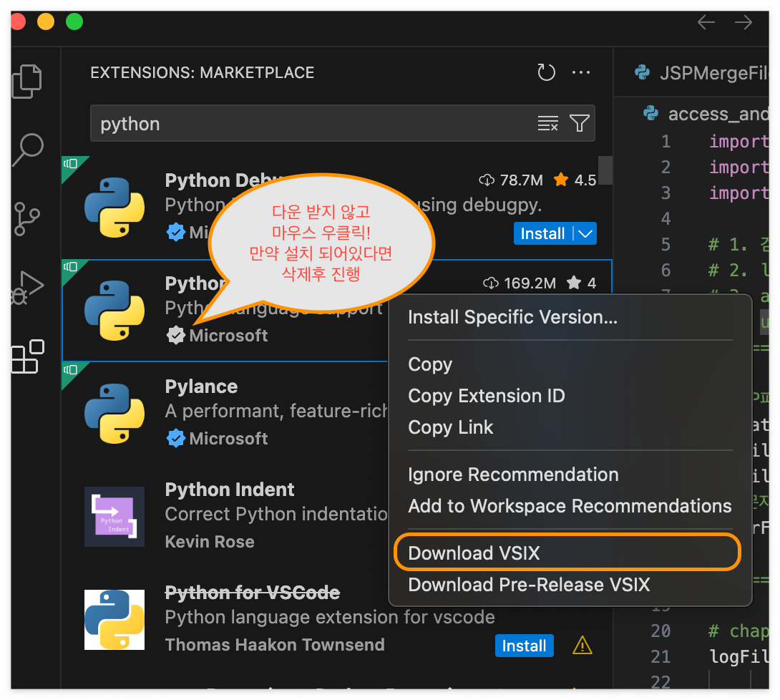Go forward with the right navigation arrow
Screen dimensions: 780x700
744,22
